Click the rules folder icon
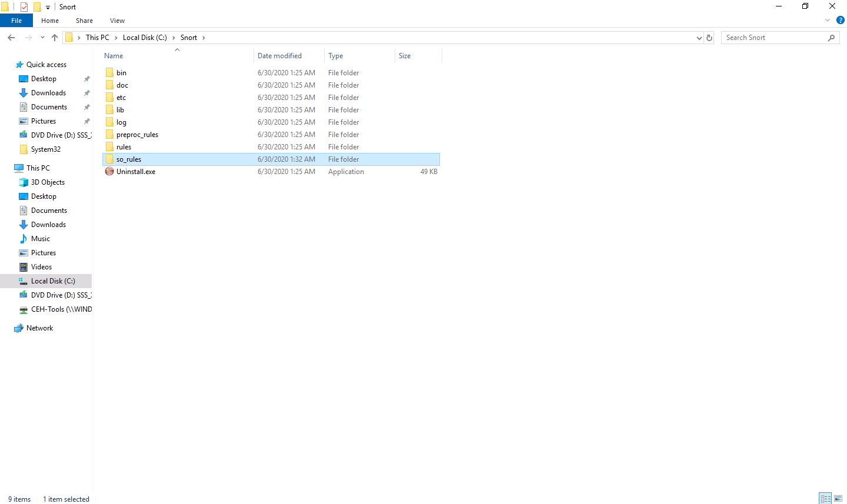 point(109,147)
